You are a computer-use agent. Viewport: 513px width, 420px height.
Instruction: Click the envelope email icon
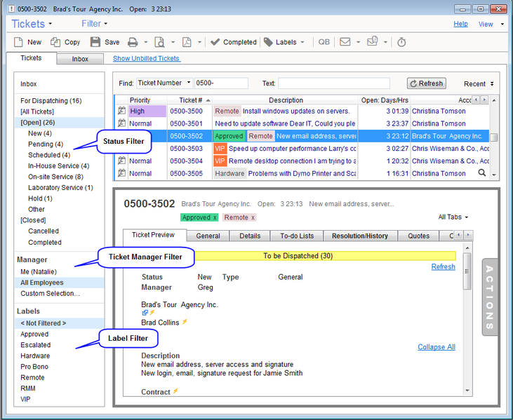click(345, 42)
